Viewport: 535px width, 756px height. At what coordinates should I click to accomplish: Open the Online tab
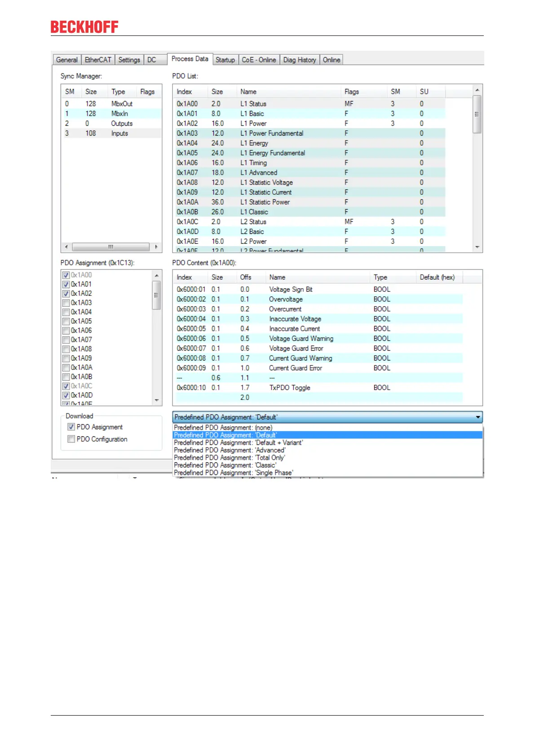[x=332, y=60]
